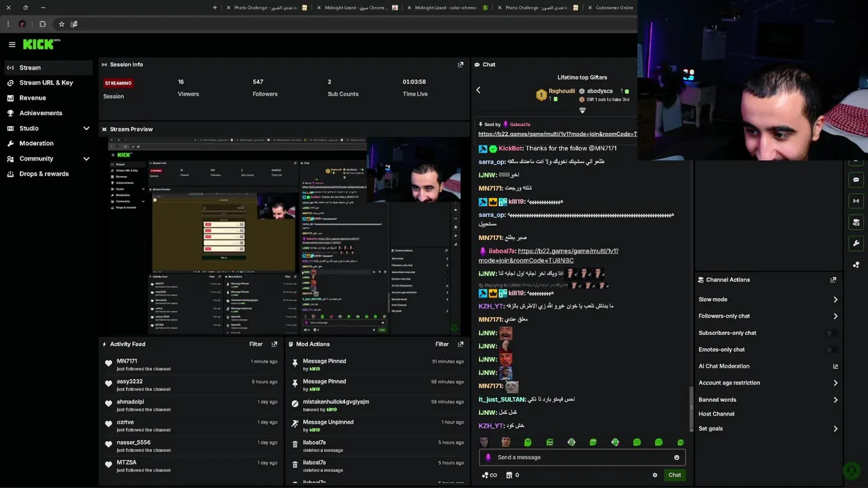Click the channel points infinity counter
The width and height of the screenshot is (868, 488).
(489, 475)
